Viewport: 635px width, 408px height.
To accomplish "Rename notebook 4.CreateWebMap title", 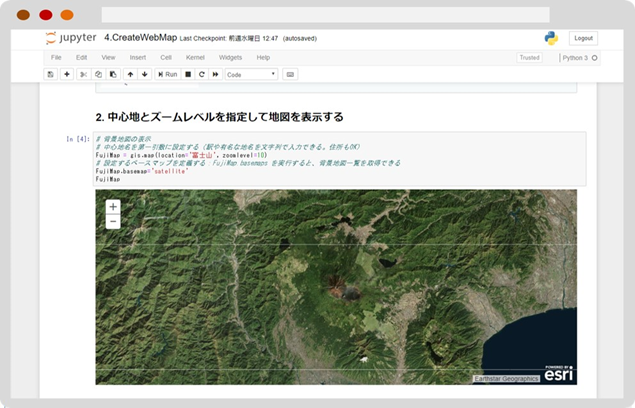I will (x=141, y=38).
